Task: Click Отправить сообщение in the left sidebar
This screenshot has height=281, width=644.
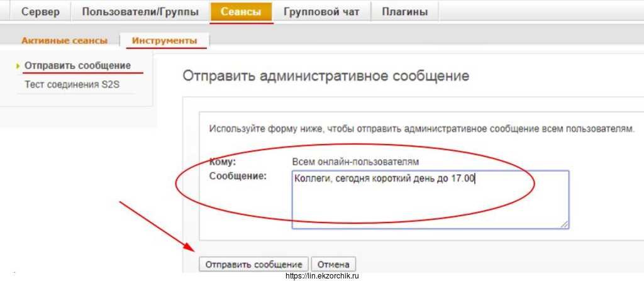Action: tap(77, 65)
